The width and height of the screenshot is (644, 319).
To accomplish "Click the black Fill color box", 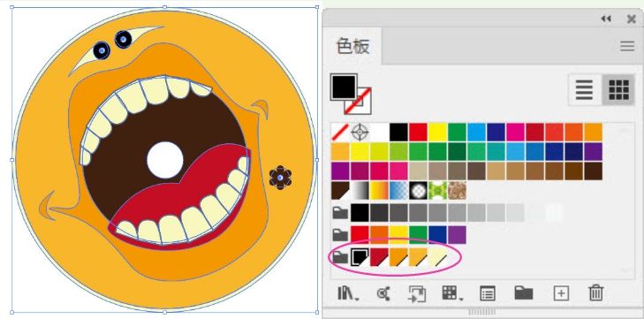I will 344,87.
